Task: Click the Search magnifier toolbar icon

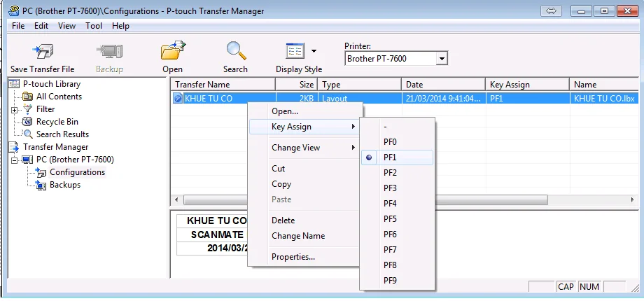Action: 235,53
